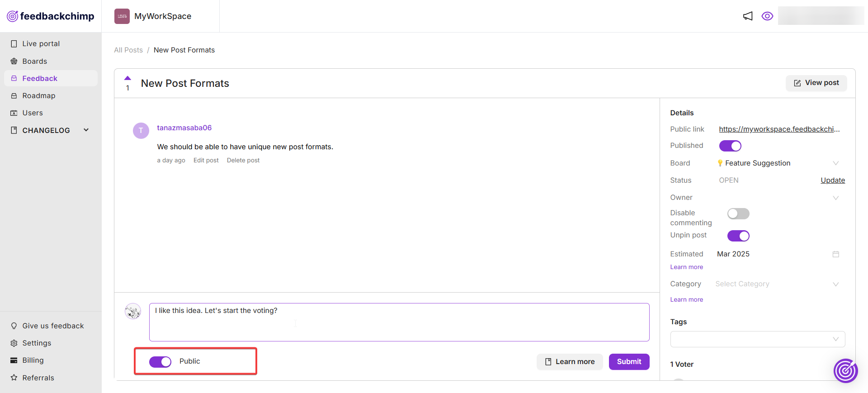Click the tanazmasaba06 avatar circle
Image resolution: width=868 pixels, height=393 pixels.
(x=141, y=130)
